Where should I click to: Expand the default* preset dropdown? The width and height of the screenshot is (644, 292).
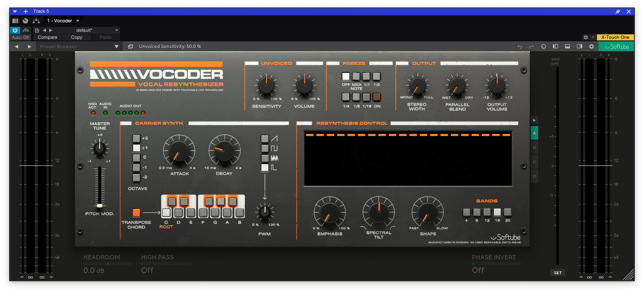click(117, 30)
